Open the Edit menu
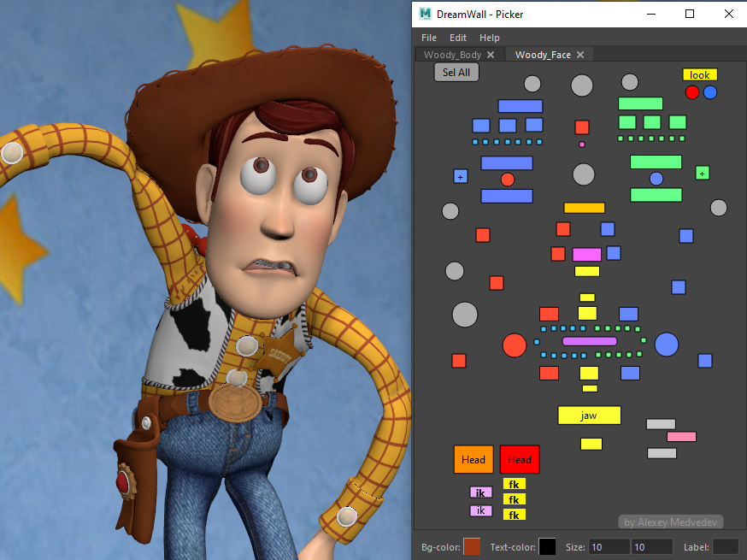 pyautogui.click(x=458, y=38)
